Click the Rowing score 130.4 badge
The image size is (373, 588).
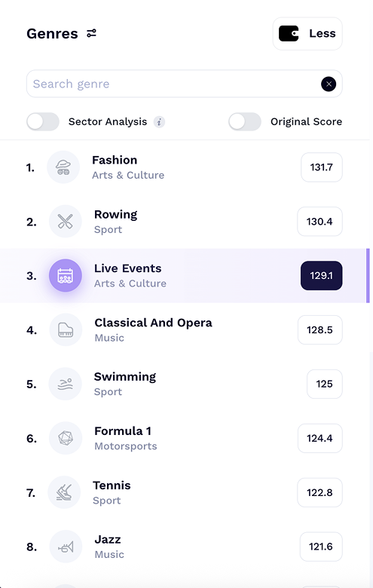319,222
